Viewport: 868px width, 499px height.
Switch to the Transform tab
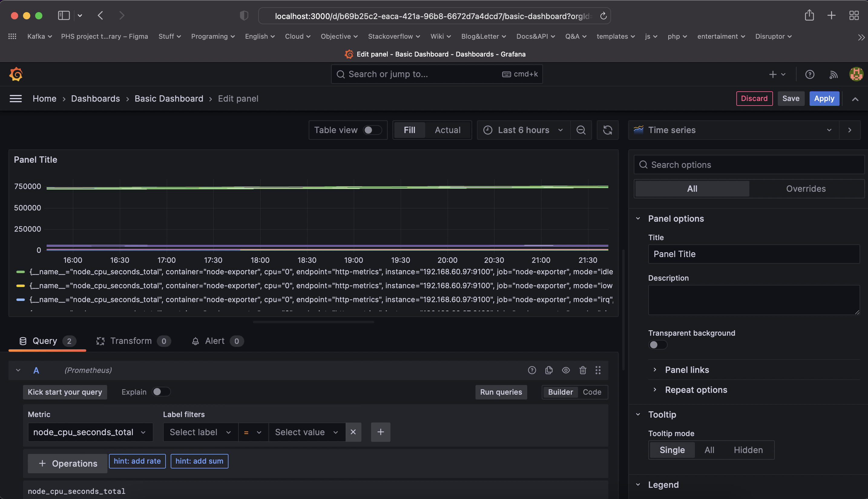point(131,341)
